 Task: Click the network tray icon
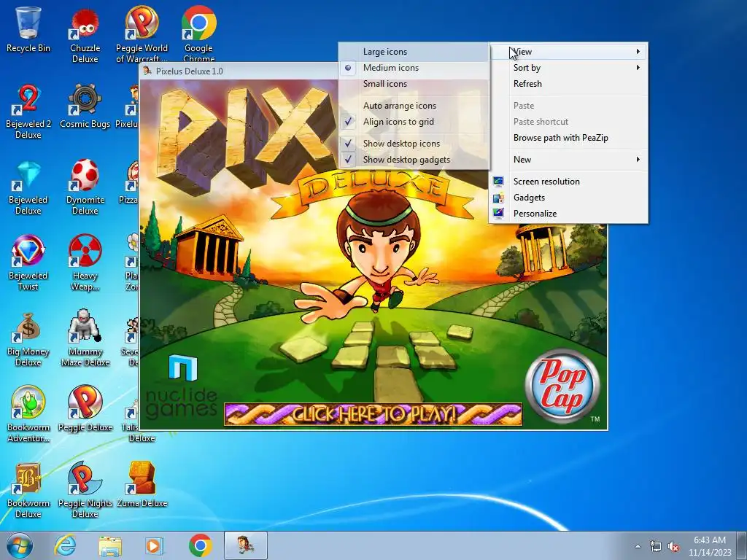656,547
